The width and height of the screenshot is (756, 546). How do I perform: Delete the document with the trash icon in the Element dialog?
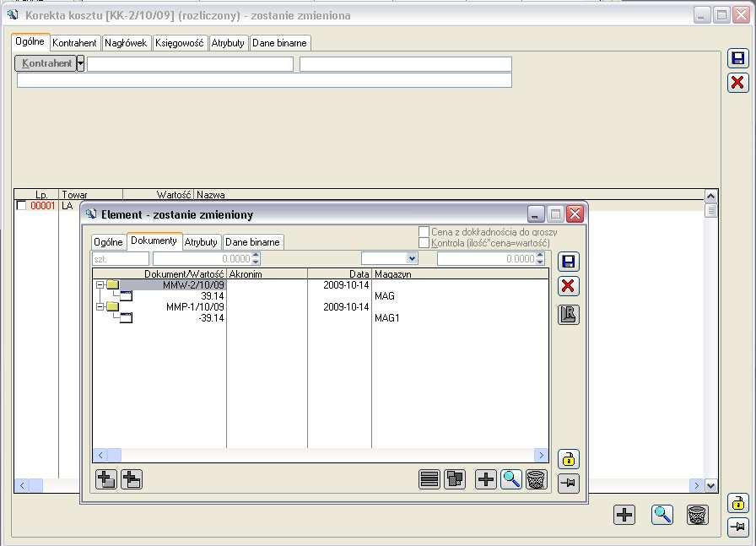click(536, 479)
